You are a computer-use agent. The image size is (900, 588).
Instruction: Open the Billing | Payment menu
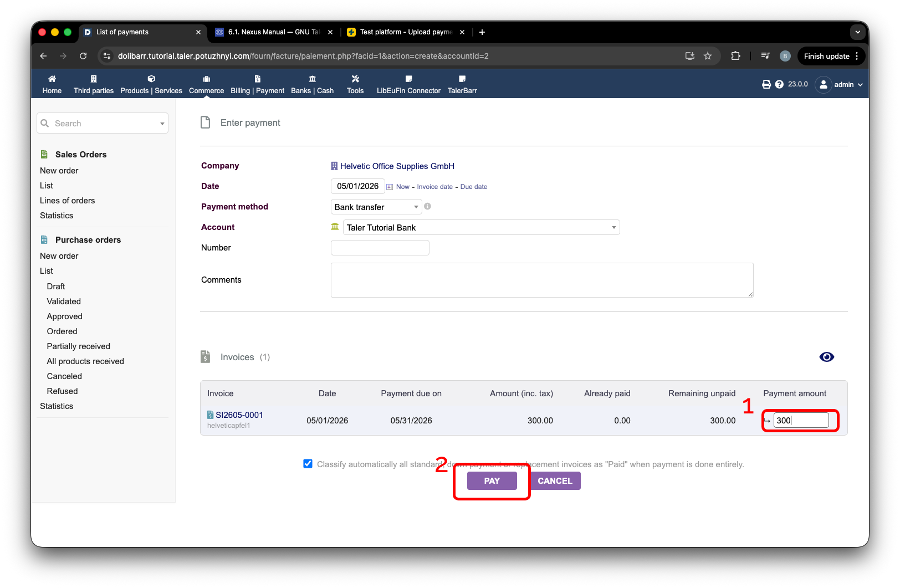[257, 84]
